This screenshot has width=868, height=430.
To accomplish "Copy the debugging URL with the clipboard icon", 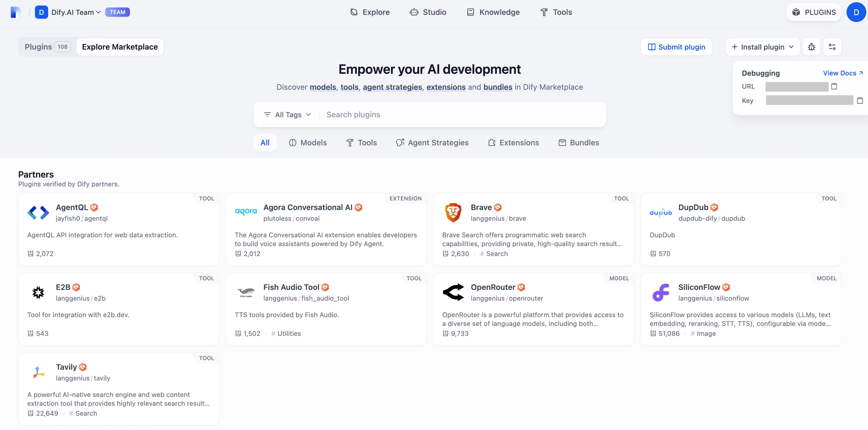I will 834,86.
